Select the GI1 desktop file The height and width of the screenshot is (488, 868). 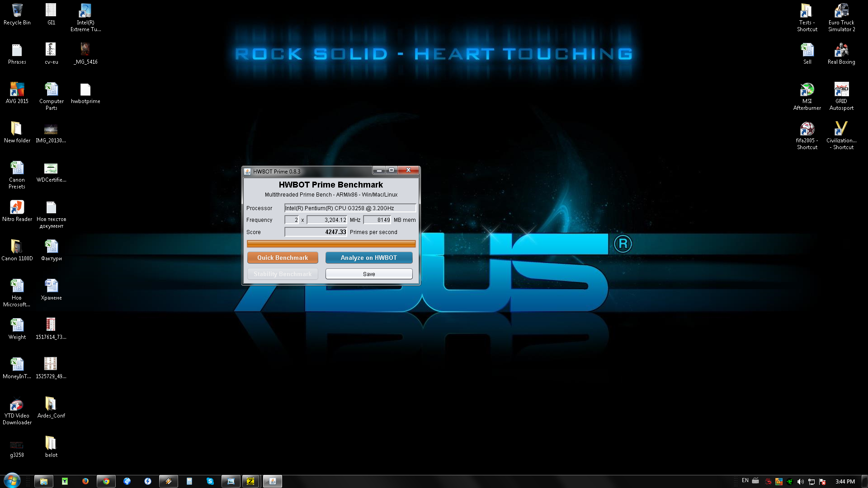pos(51,14)
